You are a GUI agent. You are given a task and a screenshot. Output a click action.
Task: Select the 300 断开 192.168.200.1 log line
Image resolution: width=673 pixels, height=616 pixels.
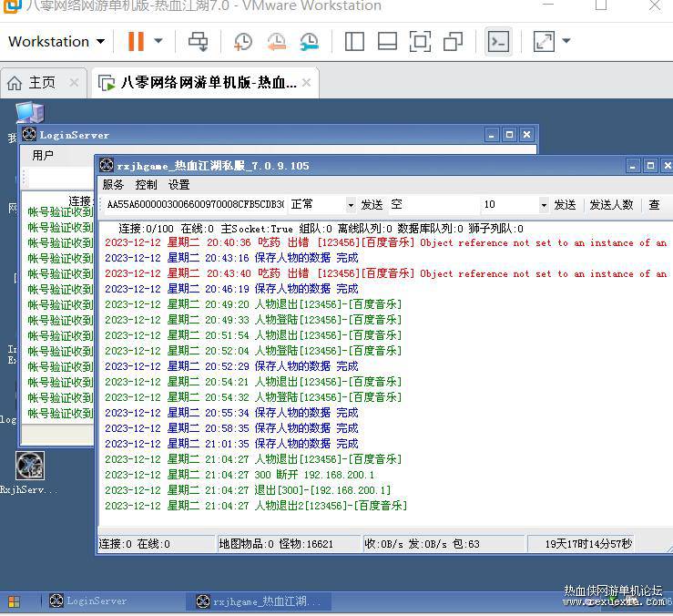(240, 474)
